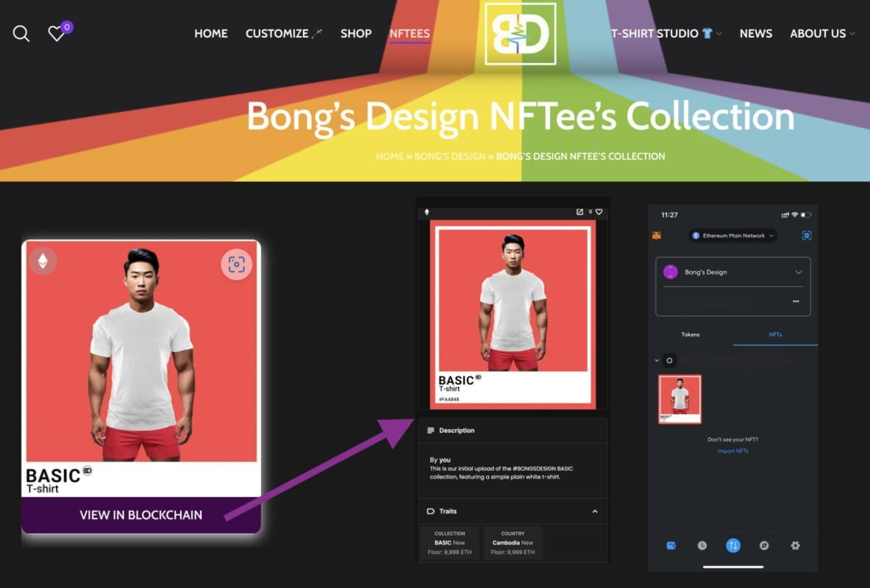This screenshot has height=588, width=870.
Task: Click the MetaMask fox icon
Action: [x=656, y=236]
